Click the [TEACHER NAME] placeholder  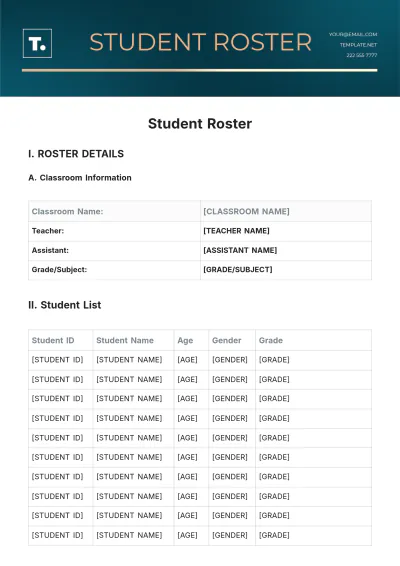pos(236,231)
